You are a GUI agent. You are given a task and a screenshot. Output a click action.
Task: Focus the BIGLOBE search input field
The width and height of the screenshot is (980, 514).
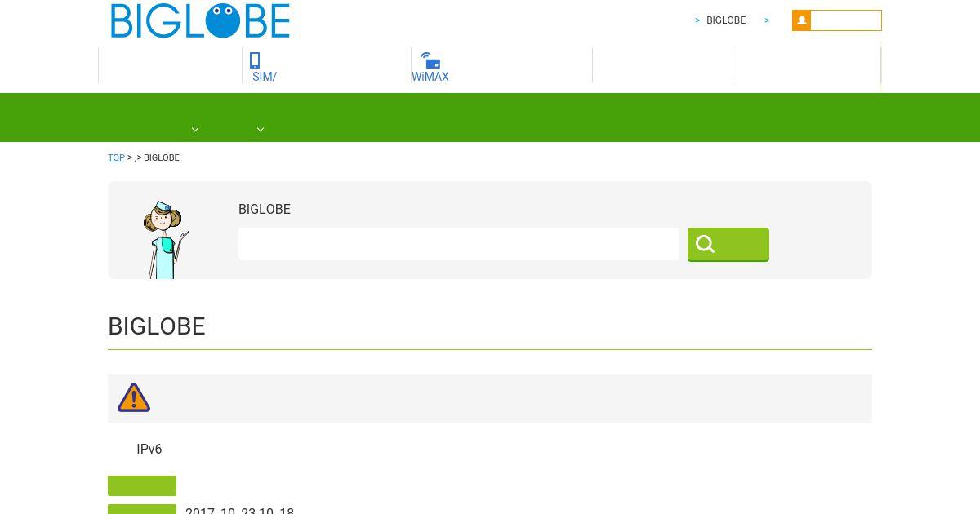(x=459, y=244)
